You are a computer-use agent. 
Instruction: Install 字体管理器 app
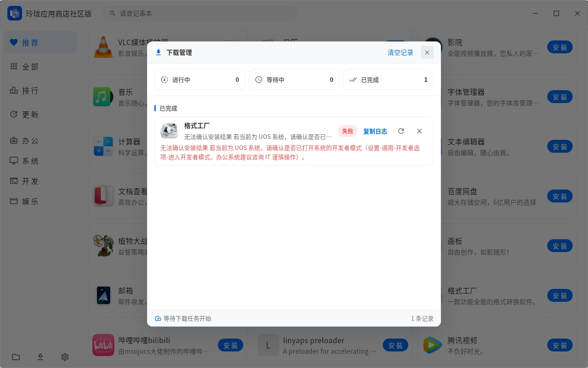click(560, 97)
